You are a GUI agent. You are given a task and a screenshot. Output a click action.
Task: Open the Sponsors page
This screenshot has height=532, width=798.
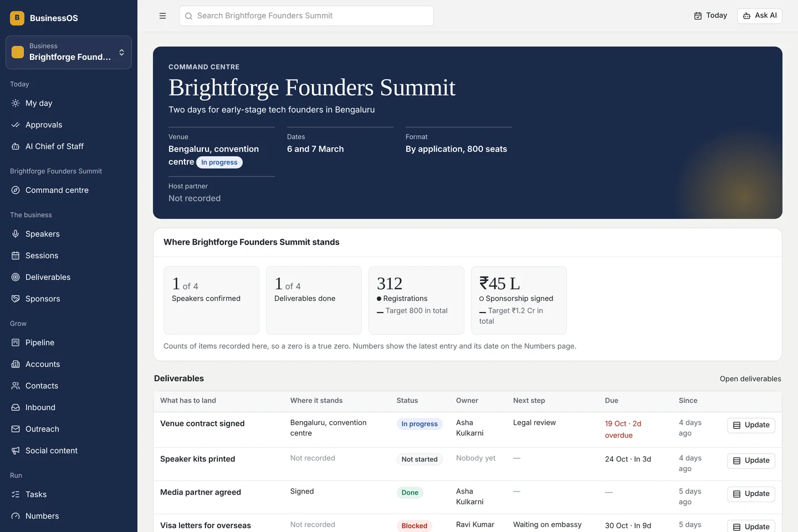(x=69, y=299)
